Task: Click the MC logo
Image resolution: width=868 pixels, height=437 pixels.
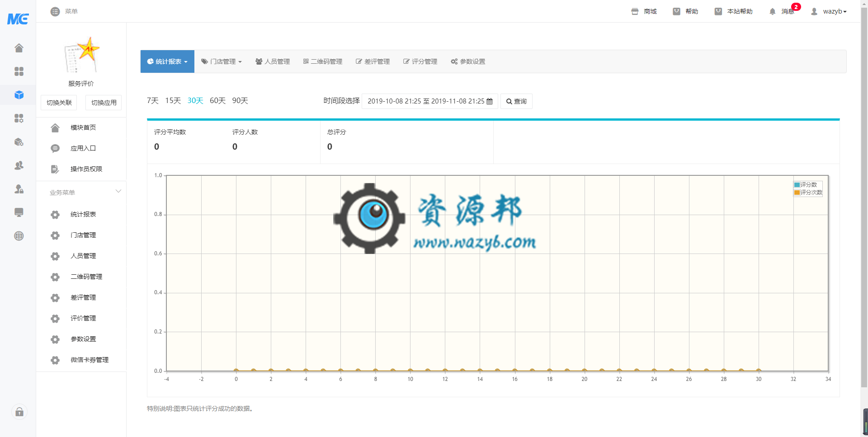Action: 18,19
